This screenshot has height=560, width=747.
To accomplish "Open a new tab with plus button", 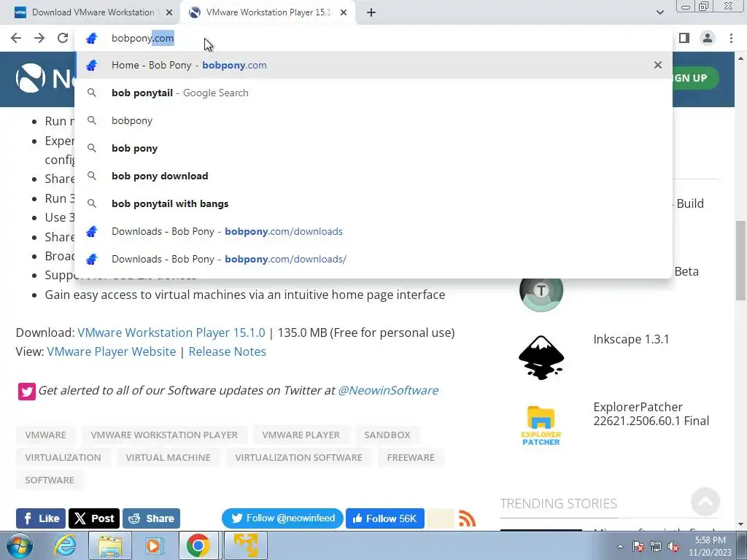I will (371, 12).
